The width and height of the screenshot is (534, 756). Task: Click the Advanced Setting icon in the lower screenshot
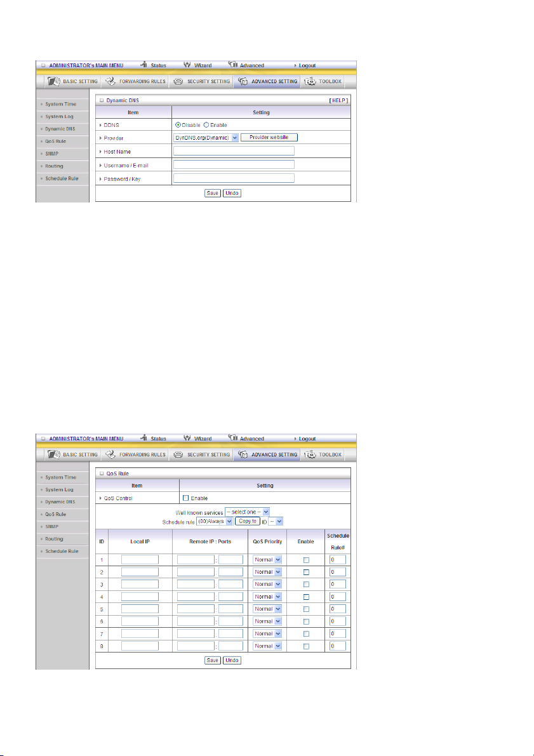point(243,454)
